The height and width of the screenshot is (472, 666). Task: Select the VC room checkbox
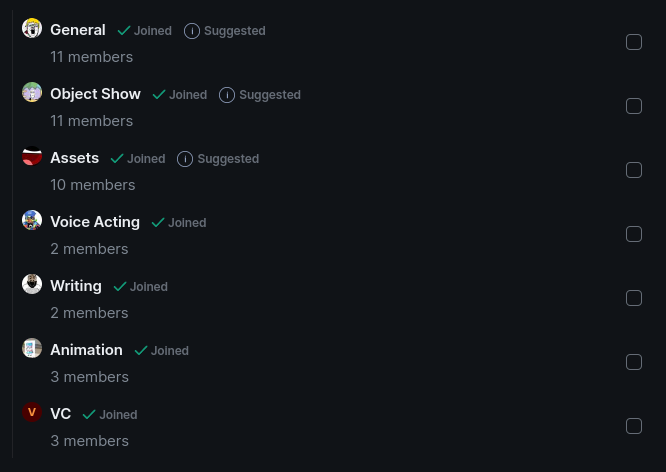tap(634, 426)
